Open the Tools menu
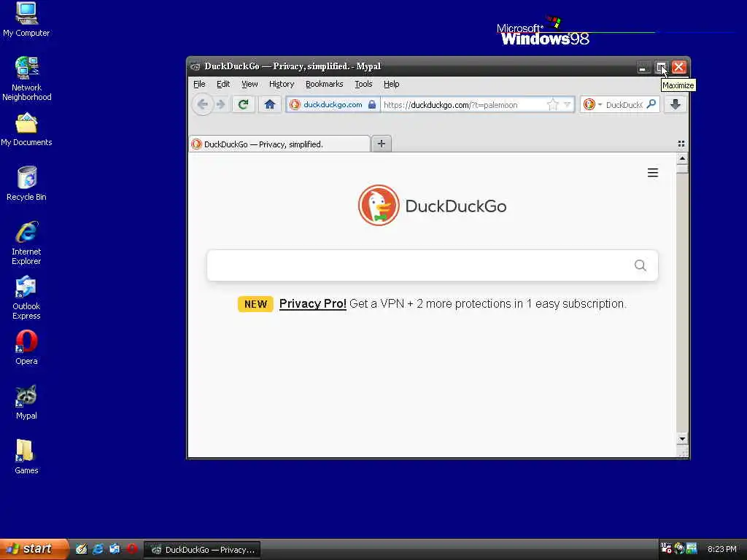Image resolution: width=747 pixels, height=560 pixels. (x=363, y=84)
